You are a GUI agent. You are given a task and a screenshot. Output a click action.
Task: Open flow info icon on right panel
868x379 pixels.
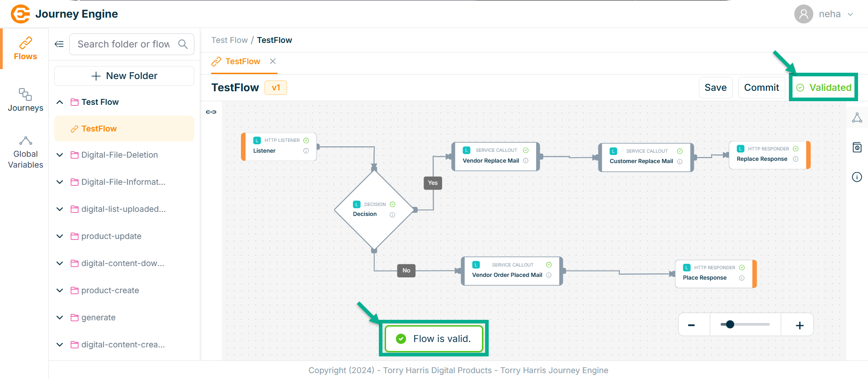click(857, 177)
